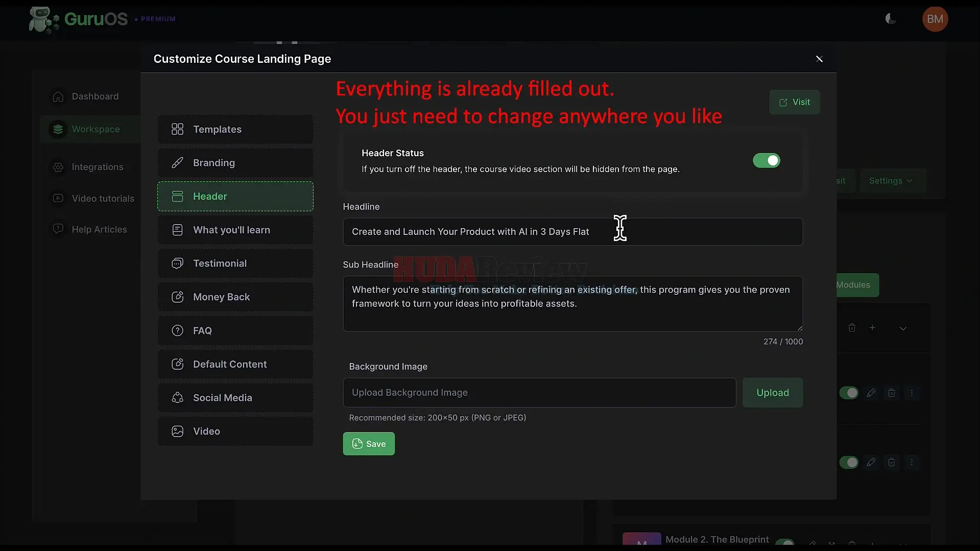Screen dimensions: 980x551
Task: Switch to the Templates section
Action: (235, 129)
